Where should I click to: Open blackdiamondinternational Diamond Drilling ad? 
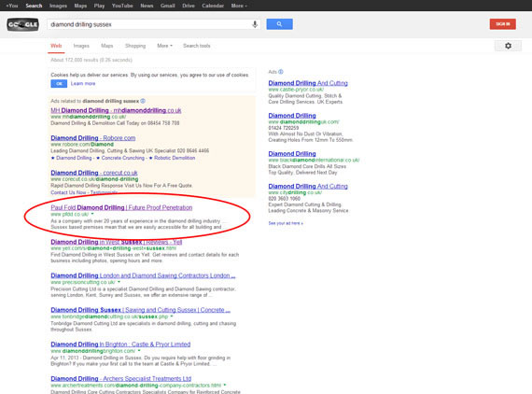292,154
